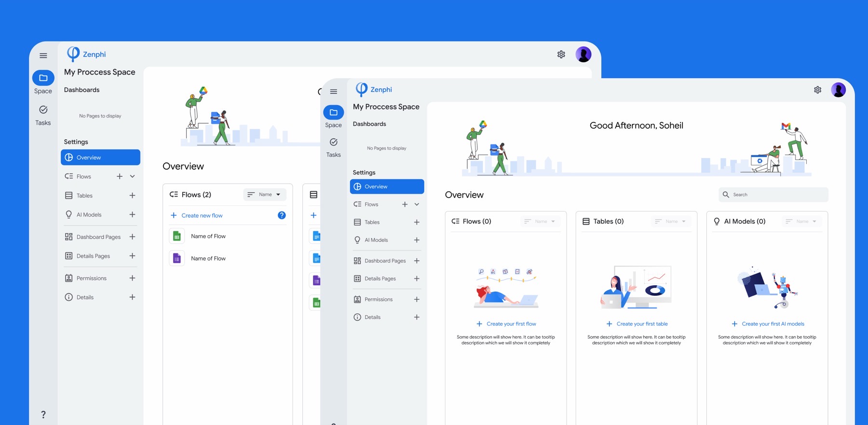Add new table plus in front window sidebar
This screenshot has width=868, height=425.
[x=417, y=222]
